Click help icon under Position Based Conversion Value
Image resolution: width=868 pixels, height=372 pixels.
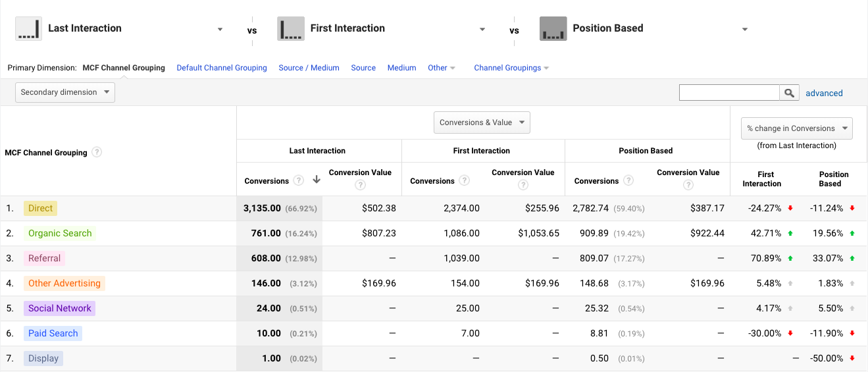click(688, 185)
